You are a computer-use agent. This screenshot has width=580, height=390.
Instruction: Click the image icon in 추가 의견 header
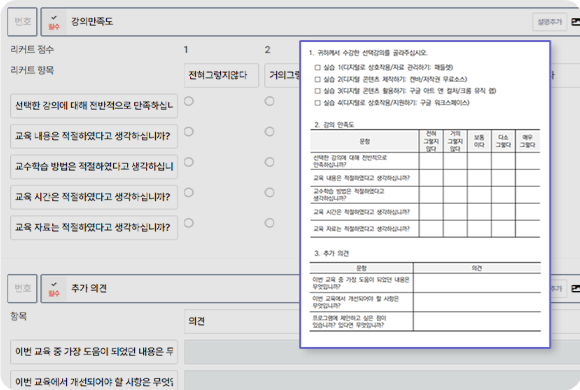click(576, 288)
